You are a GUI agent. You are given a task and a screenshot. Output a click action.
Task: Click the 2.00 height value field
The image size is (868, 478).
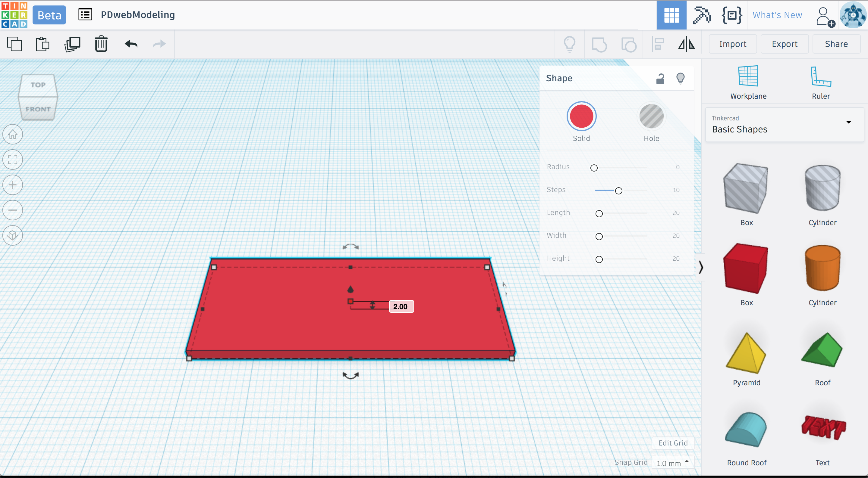(x=401, y=306)
